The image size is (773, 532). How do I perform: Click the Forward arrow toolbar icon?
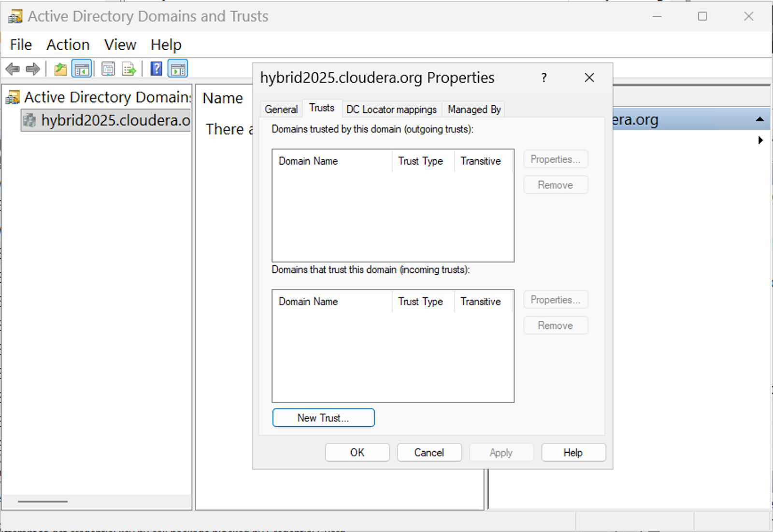click(33, 69)
